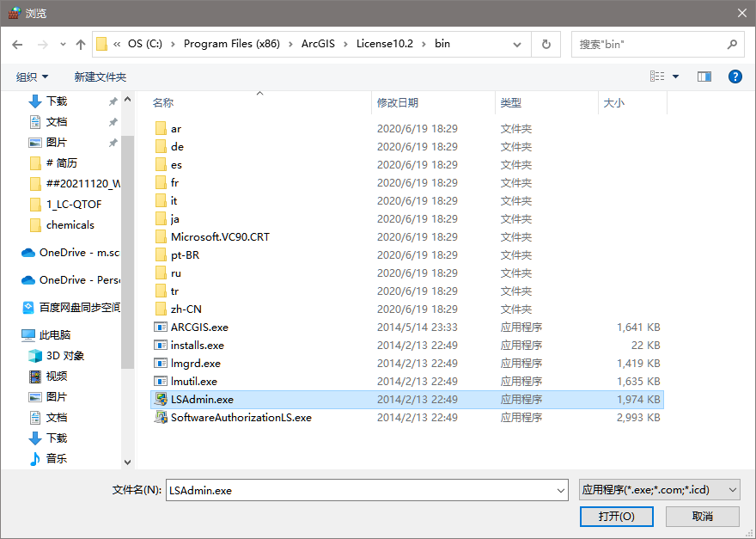The width and height of the screenshot is (756, 539).
Task: Navigate to Program Files (x86) breadcrumb
Action: pos(232,44)
